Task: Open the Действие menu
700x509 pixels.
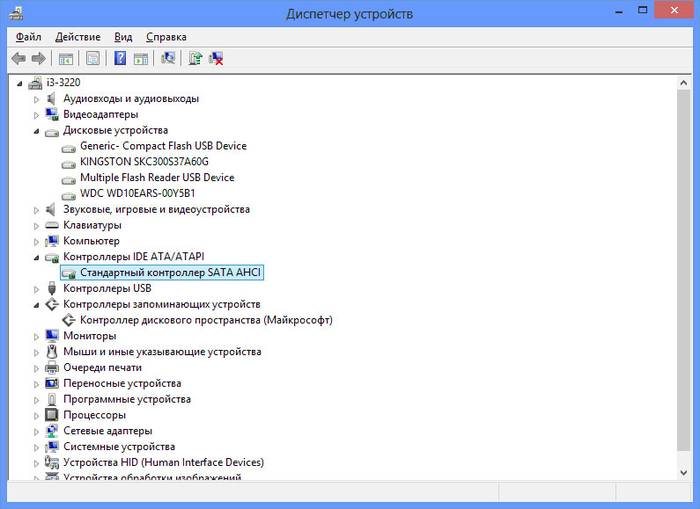Action: pos(77,36)
